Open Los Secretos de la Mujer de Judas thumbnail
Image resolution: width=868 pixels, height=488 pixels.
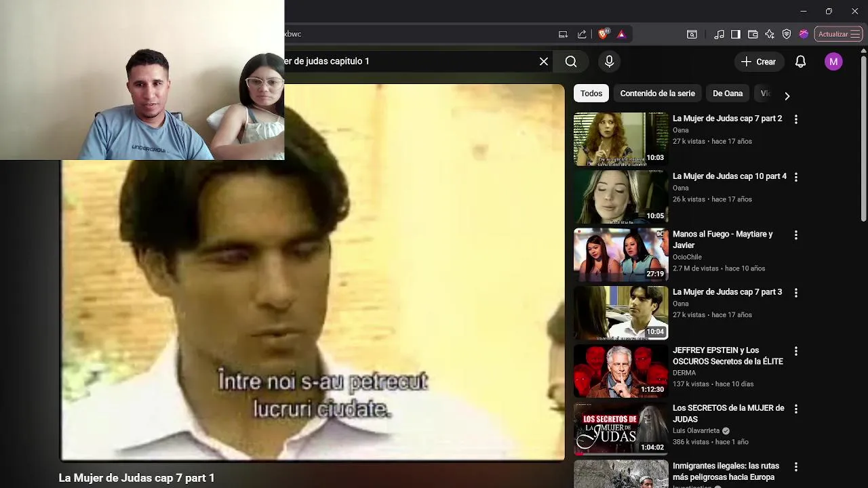[x=620, y=429]
